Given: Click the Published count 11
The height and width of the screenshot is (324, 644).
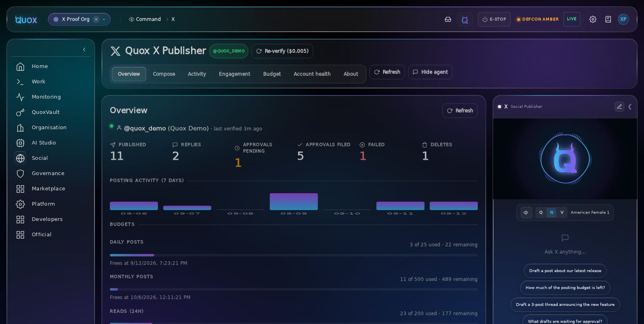Looking at the screenshot, I should coord(117,156).
